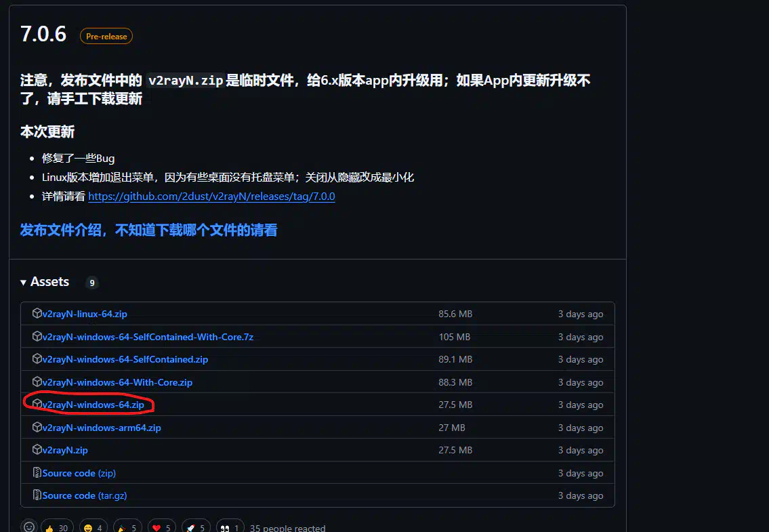Click "3 days ago" in the SelfContained-With-Core.7z row
This screenshot has width=769, height=532.
point(581,337)
